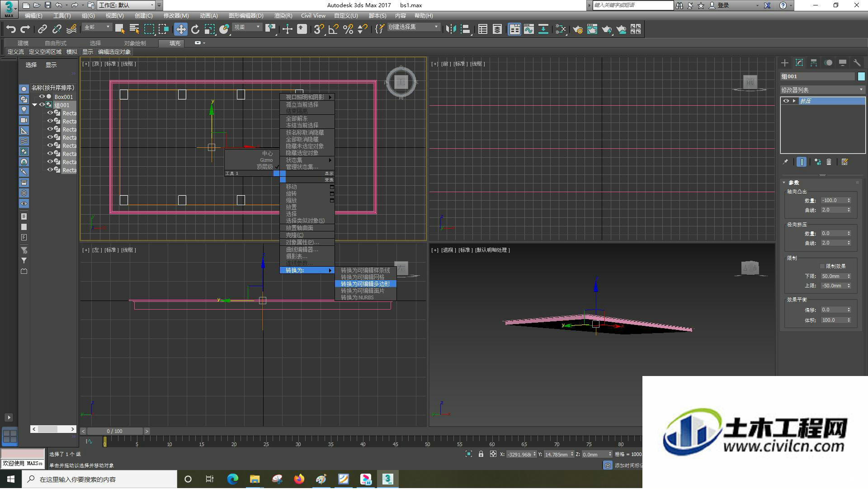868x489 pixels.
Task: Toggle the Squeeze modifier eye icon
Action: (x=786, y=101)
